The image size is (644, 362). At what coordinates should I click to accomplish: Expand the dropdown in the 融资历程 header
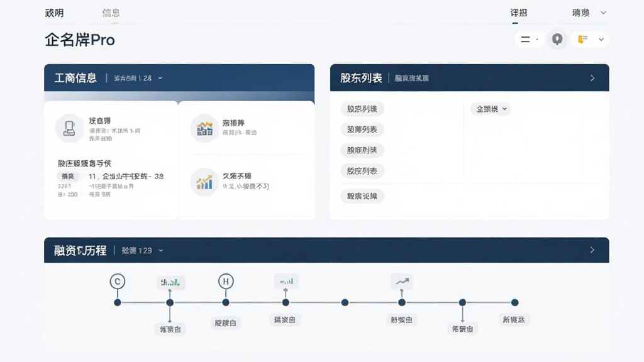pos(160,250)
